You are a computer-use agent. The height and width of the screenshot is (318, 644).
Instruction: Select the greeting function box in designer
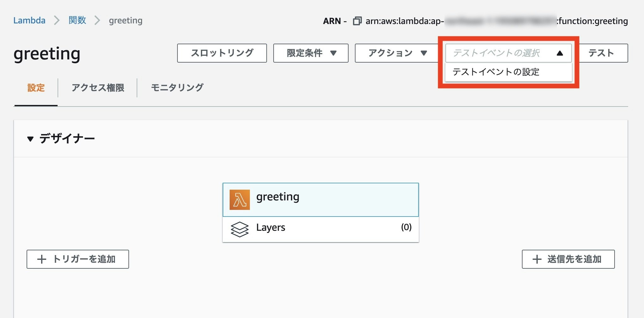[321, 200]
